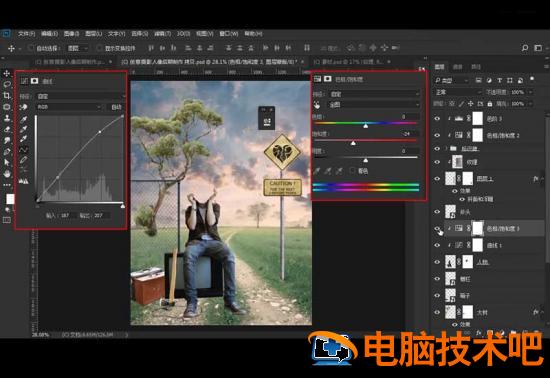Click the type layer filter T icon
550x378 pixels.
click(x=499, y=80)
